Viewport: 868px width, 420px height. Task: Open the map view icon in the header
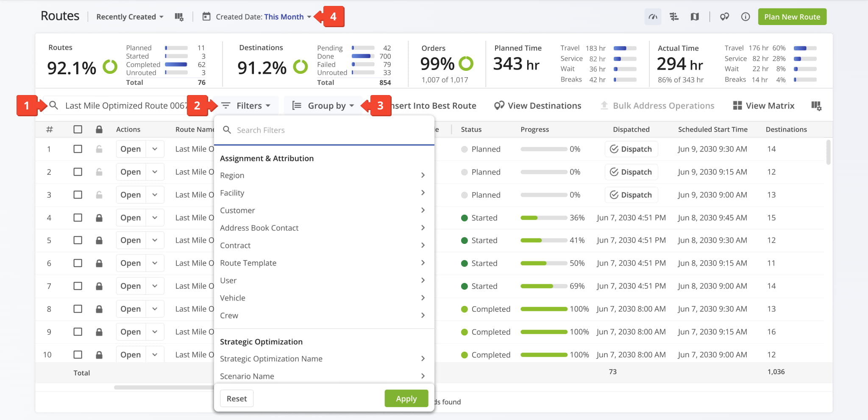click(x=695, y=17)
